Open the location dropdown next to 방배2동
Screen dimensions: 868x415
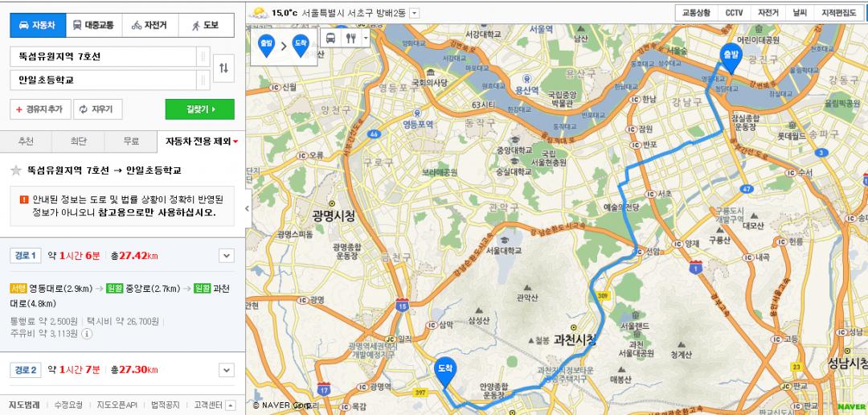point(415,13)
